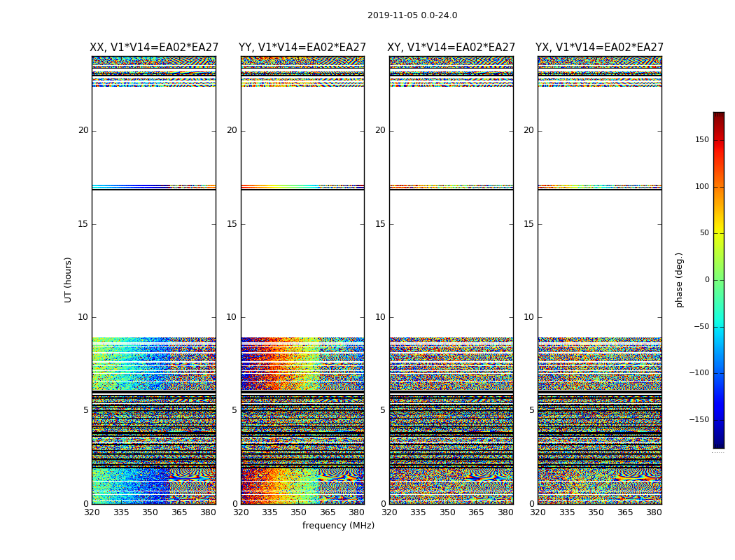Click the '150' colorbar tick label
Viewport: 735px width, 560px height.
click(702, 139)
